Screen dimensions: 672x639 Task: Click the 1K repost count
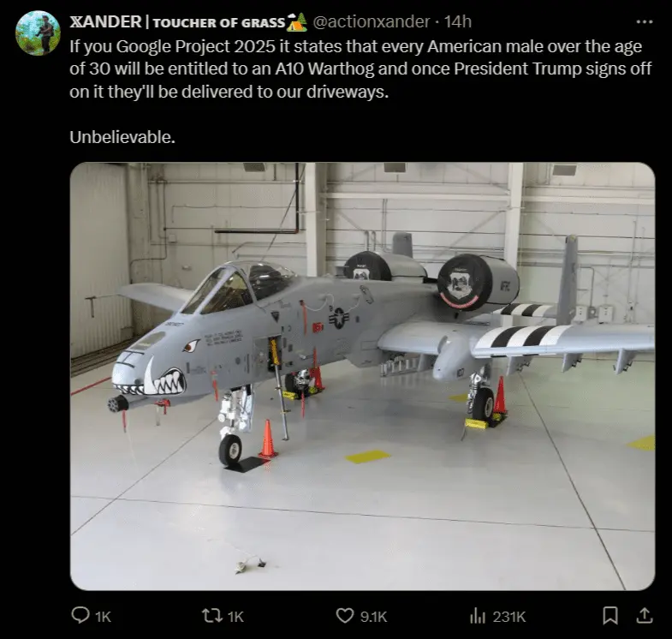pyautogui.click(x=235, y=616)
